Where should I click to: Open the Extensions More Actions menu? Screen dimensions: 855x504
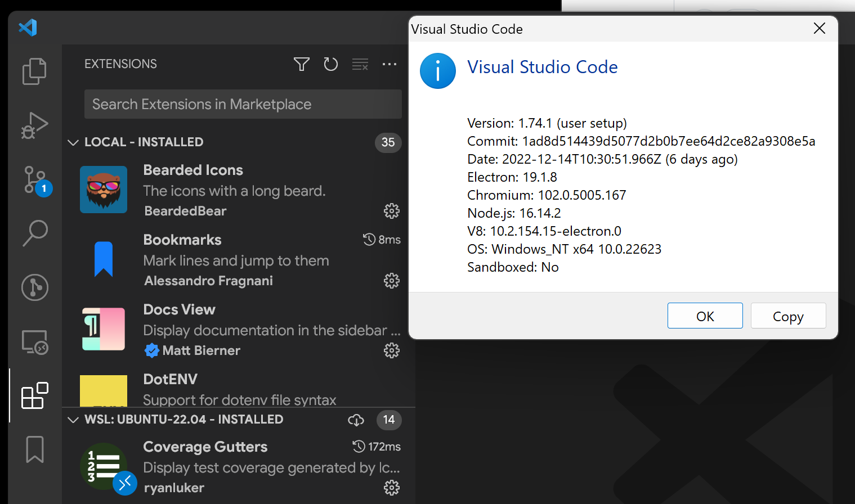[x=390, y=64]
